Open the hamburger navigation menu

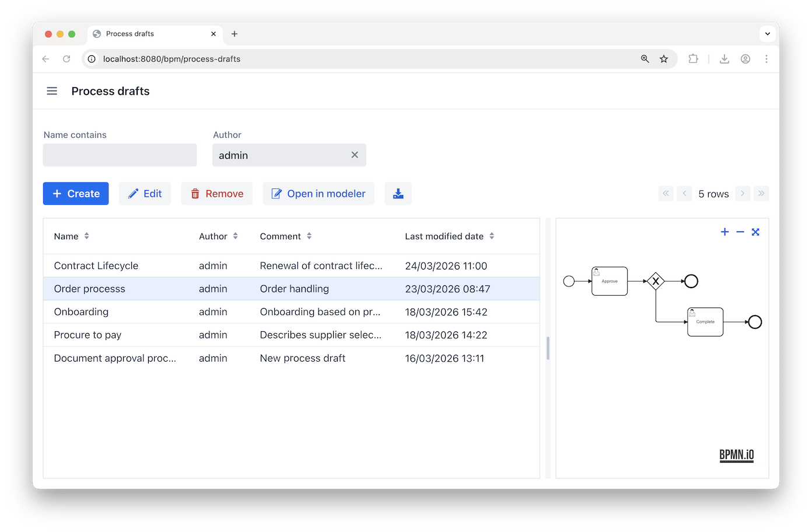pos(52,91)
